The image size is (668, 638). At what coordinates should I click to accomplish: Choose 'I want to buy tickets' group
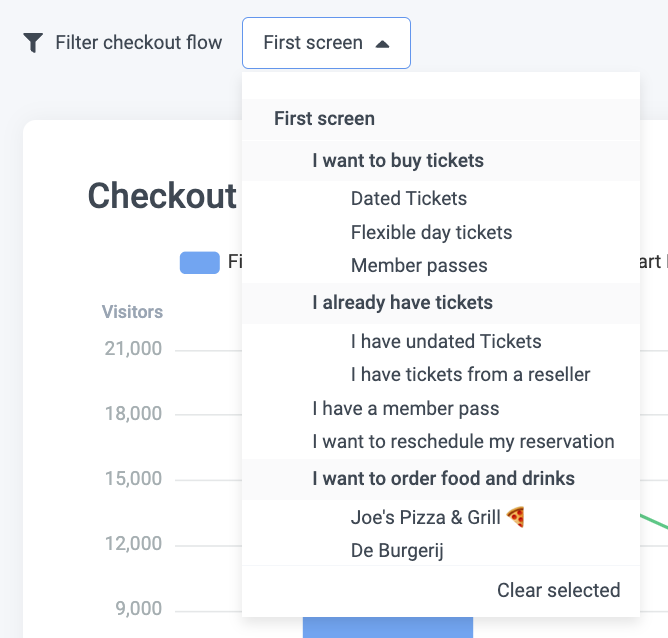pos(397,160)
